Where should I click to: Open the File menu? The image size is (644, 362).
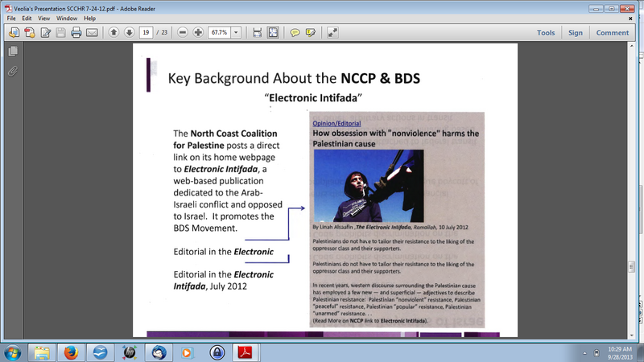coord(11,18)
